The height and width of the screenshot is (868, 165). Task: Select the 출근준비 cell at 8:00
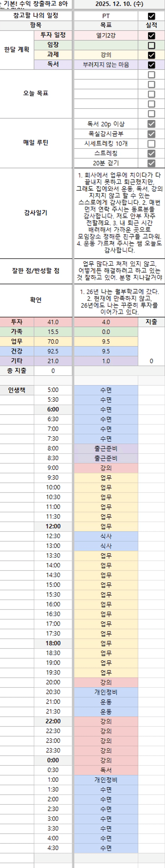pos(106,449)
